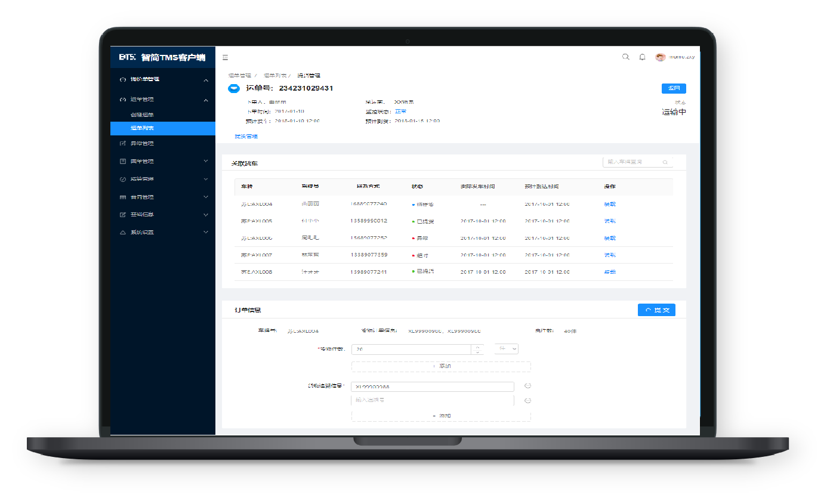Click the 预计到达时间 column header
Viewport: 830px width, 504px height.
click(541, 187)
